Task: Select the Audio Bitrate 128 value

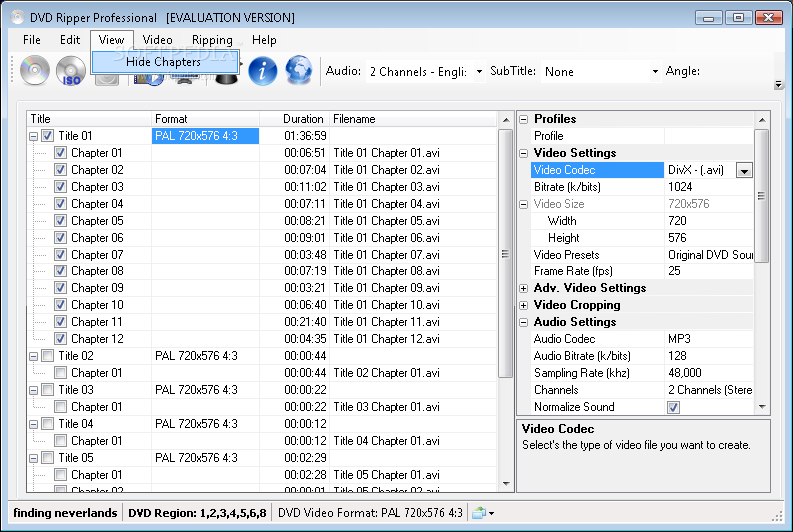Action: click(x=709, y=356)
